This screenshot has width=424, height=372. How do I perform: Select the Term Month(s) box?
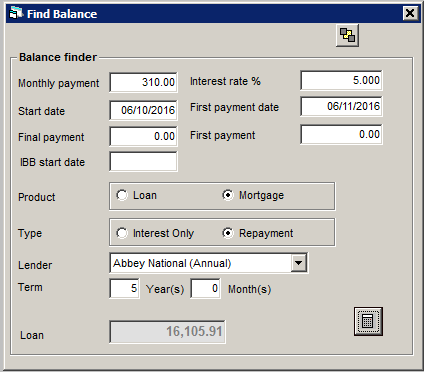[205, 288]
